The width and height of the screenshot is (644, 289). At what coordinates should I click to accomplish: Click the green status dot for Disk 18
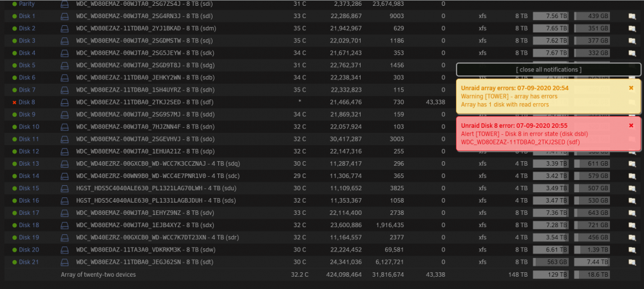pyautogui.click(x=14, y=226)
